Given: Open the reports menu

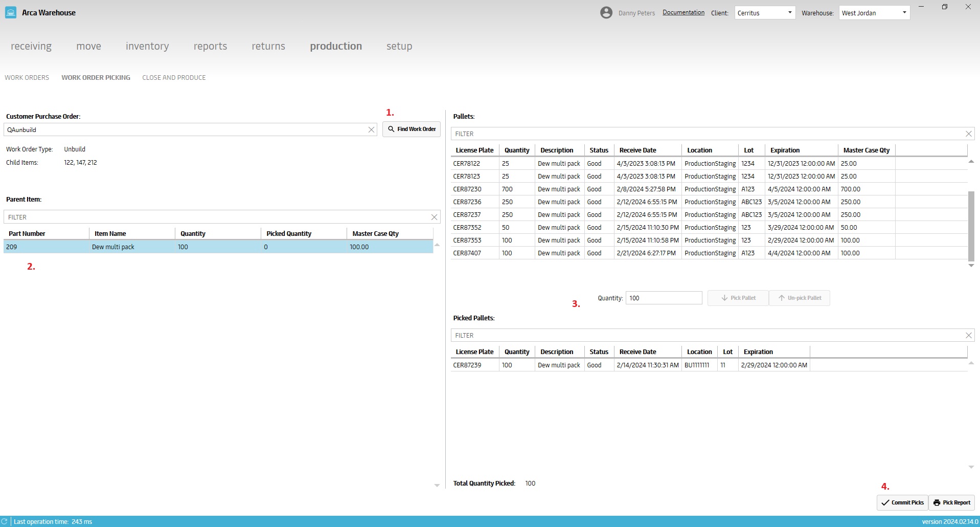Looking at the screenshot, I should (210, 46).
